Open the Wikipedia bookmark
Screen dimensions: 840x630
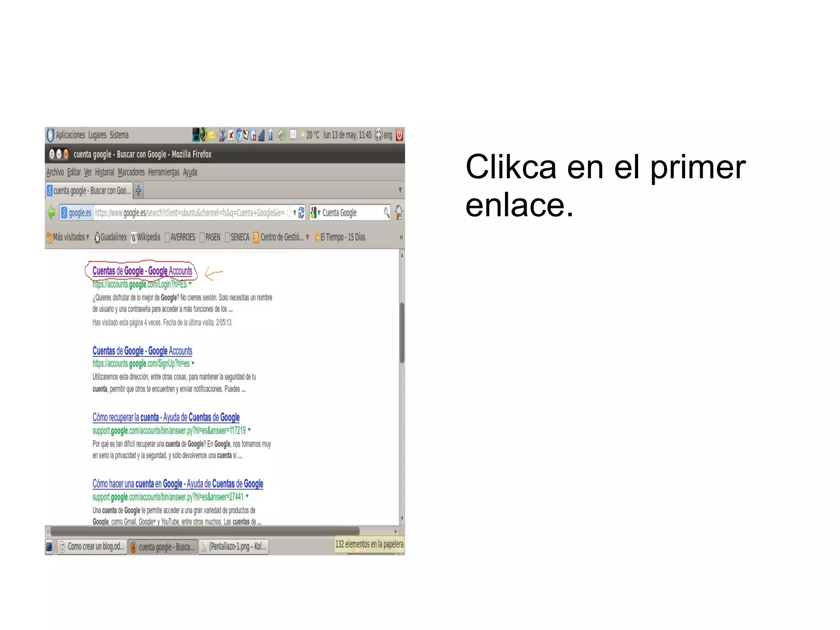coord(146,237)
